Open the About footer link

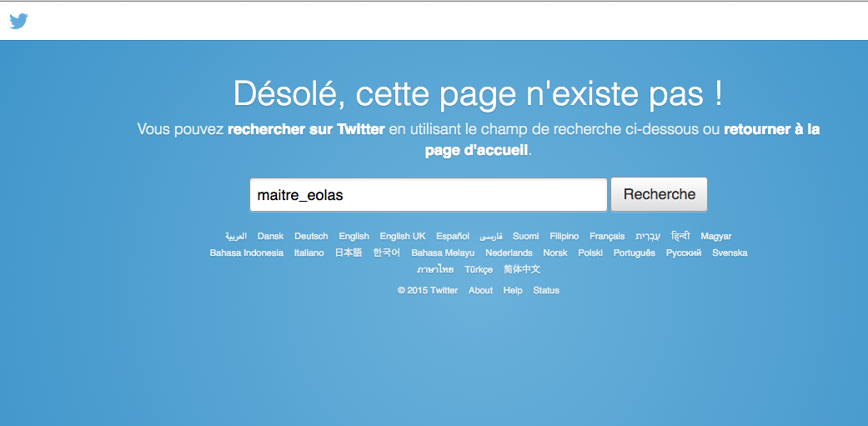click(480, 290)
